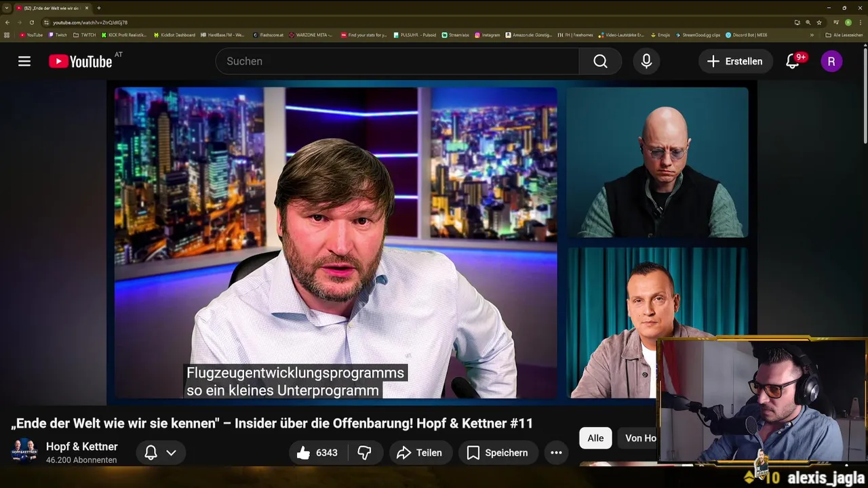The image size is (868, 488).
Task: Open more actions three-dot menu
Action: [x=556, y=453]
